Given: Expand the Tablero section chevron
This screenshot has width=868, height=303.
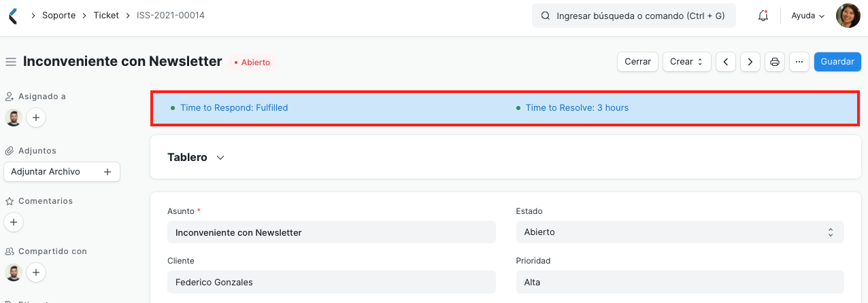Looking at the screenshot, I should (x=220, y=158).
